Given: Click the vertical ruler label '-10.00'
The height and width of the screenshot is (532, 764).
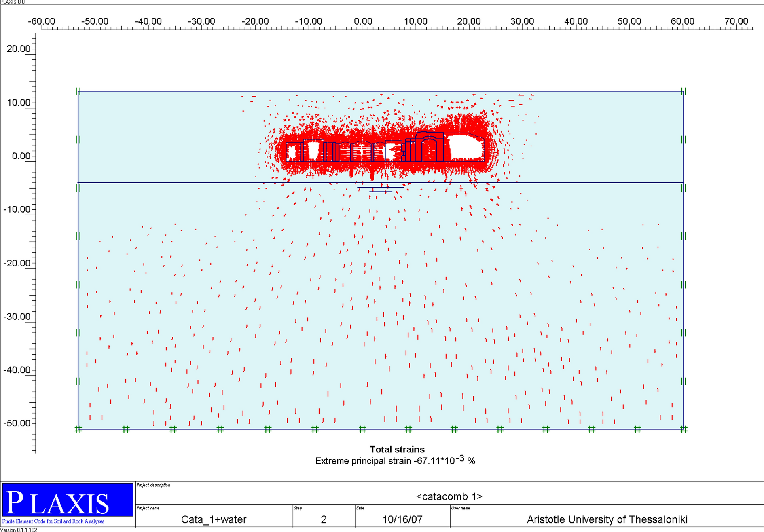Looking at the screenshot, I should click(17, 209).
